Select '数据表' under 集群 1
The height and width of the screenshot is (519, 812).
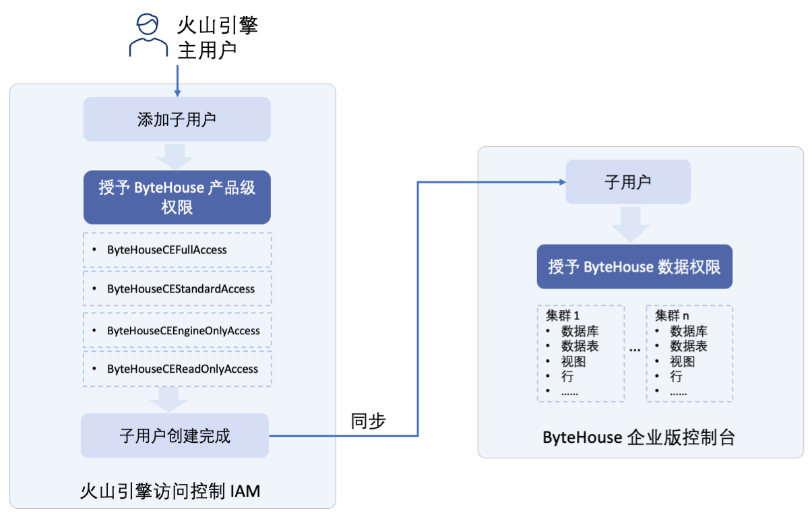pyautogui.click(x=580, y=346)
